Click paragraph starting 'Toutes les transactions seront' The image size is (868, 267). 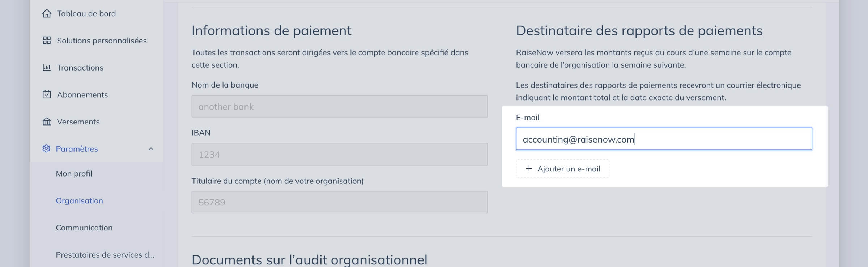coord(330,59)
